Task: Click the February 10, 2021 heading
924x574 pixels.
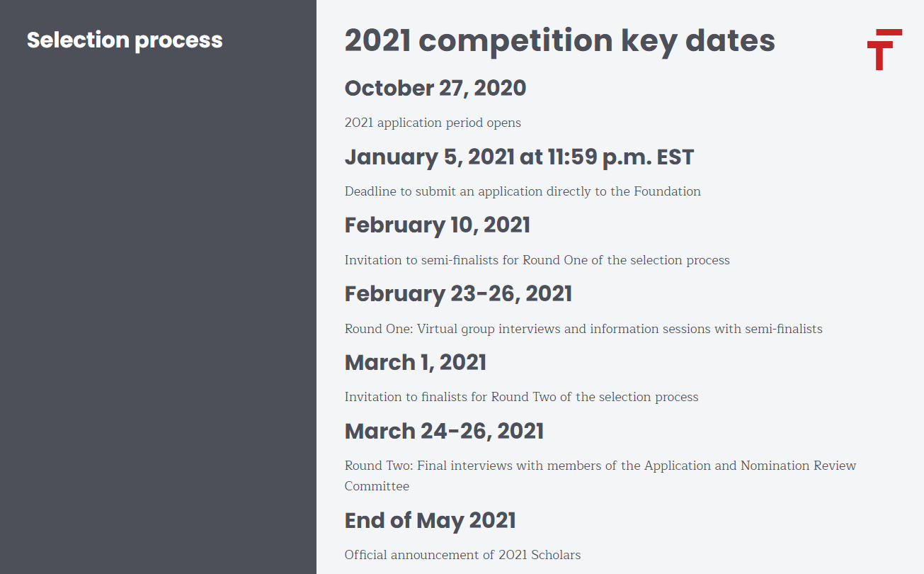Action: [x=438, y=225]
